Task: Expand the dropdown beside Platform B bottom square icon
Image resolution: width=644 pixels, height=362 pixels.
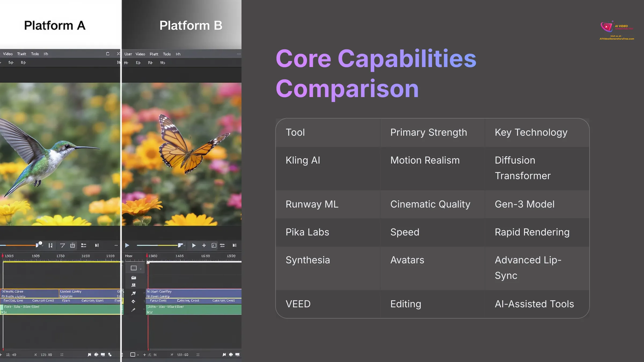Action: coord(138,355)
